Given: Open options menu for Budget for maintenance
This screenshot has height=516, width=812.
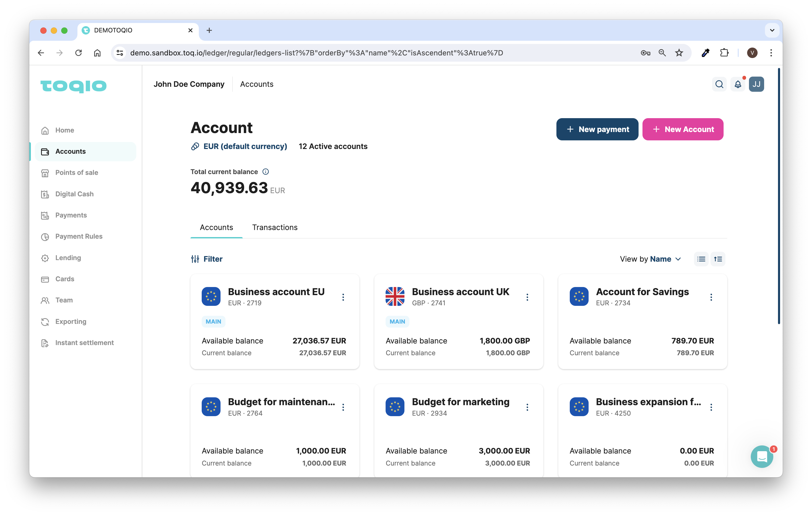Looking at the screenshot, I should pyautogui.click(x=343, y=407).
